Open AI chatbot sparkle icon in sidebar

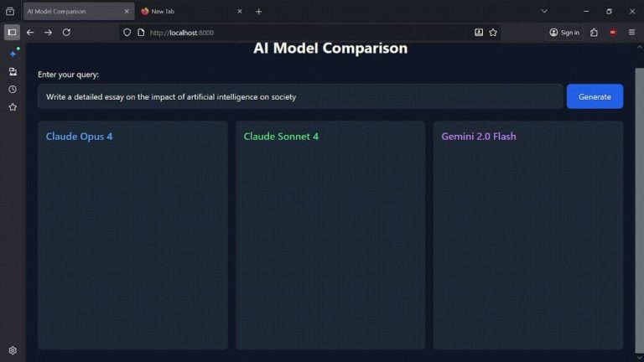[x=13, y=54]
